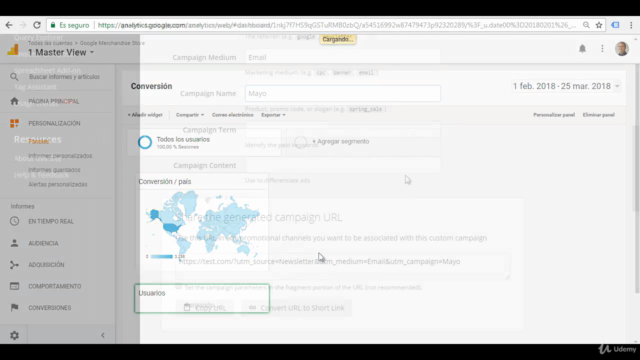Click the search magnifier icon in the sidebar

point(14,77)
